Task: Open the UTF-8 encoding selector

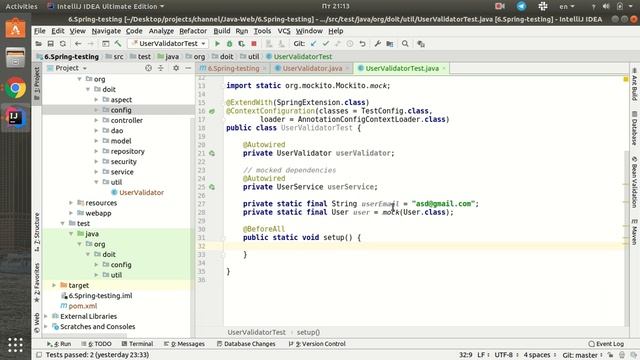Action: point(506,355)
